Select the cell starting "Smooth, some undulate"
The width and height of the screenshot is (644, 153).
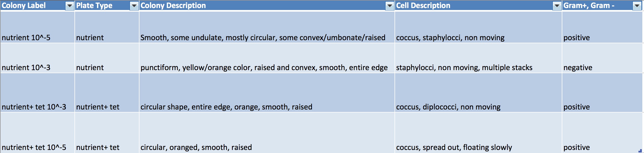[263, 37]
